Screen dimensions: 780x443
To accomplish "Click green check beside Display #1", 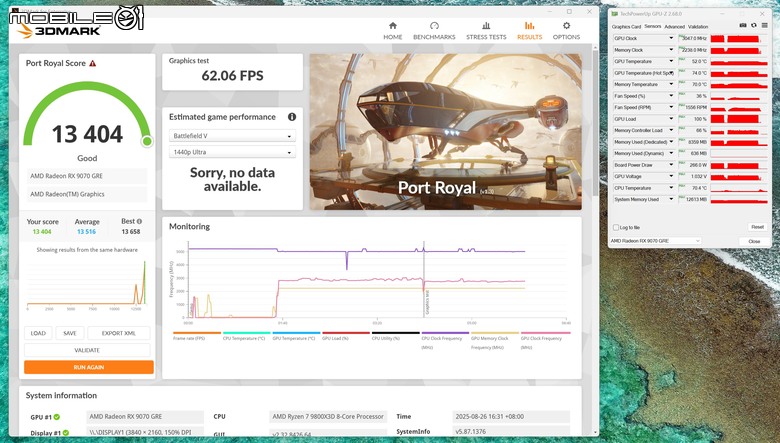I will tap(66, 433).
